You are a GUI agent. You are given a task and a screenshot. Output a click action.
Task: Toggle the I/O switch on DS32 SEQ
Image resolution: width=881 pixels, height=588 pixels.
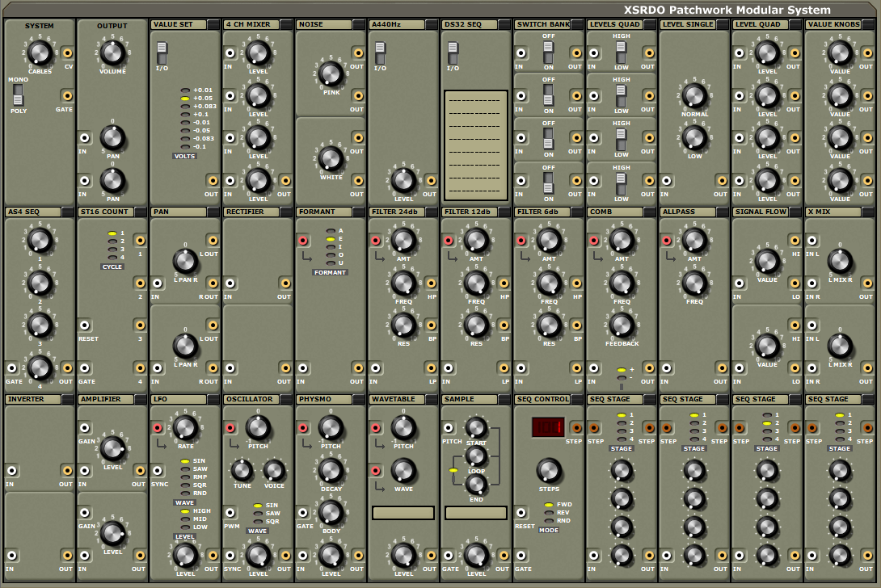453,53
